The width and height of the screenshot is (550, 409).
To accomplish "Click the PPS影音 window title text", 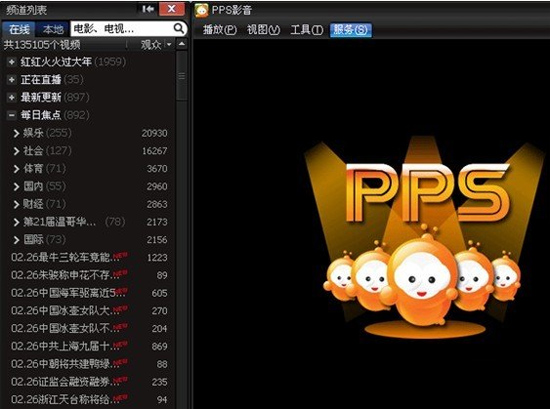I will [x=232, y=10].
